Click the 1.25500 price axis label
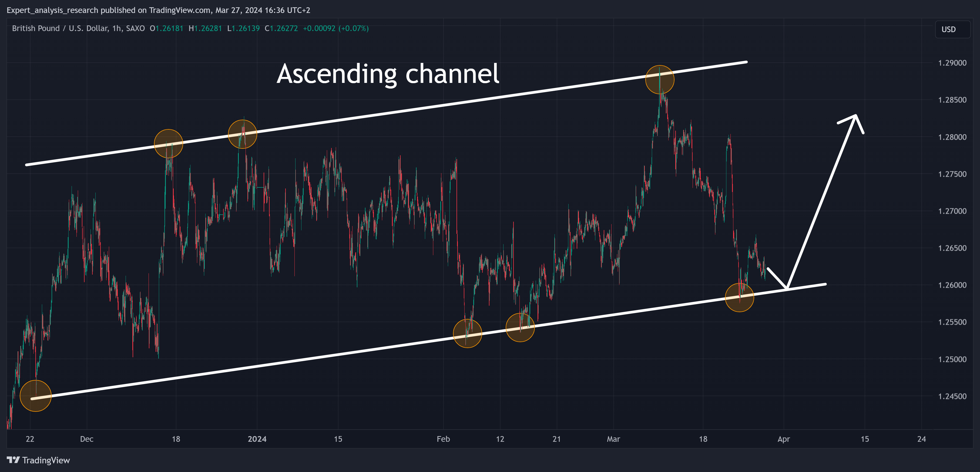This screenshot has width=980, height=472. click(x=952, y=322)
